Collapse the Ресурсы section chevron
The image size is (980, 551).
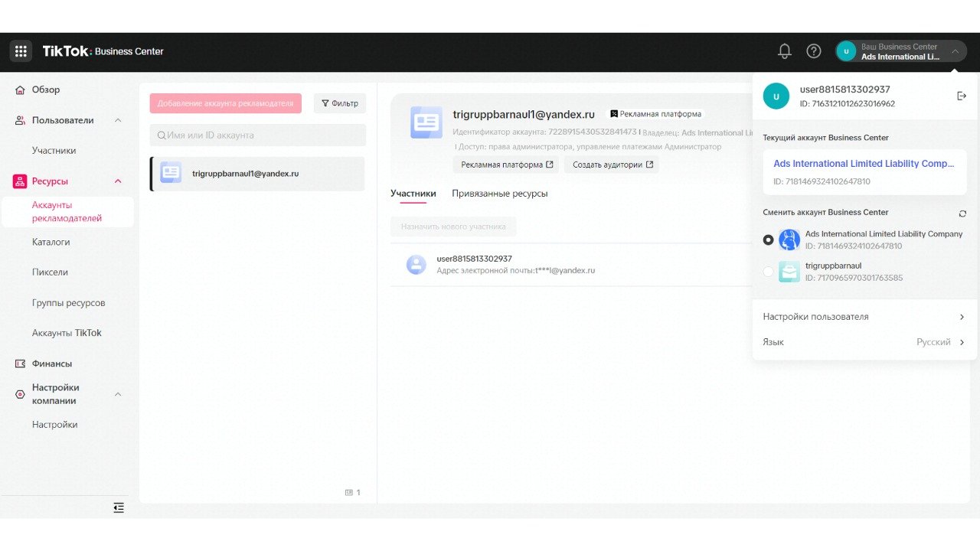(x=118, y=181)
